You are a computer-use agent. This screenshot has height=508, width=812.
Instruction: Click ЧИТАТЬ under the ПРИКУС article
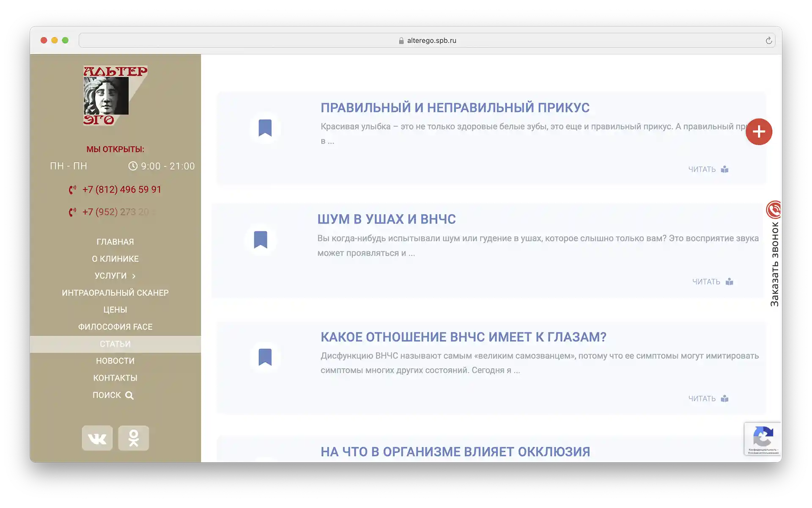pos(702,169)
